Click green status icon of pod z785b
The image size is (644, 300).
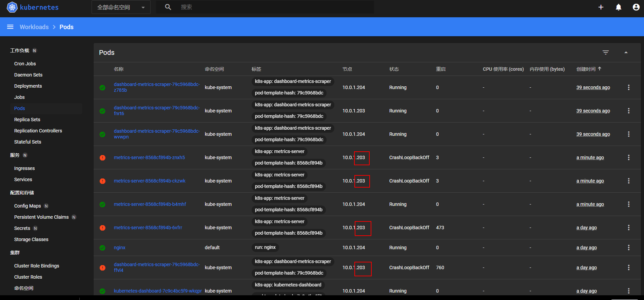click(102, 88)
